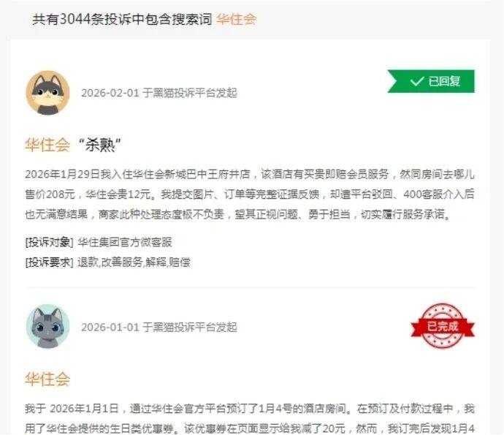Open the second complaint titled 华住会
The width and height of the screenshot is (504, 435).
pyautogui.click(x=47, y=379)
